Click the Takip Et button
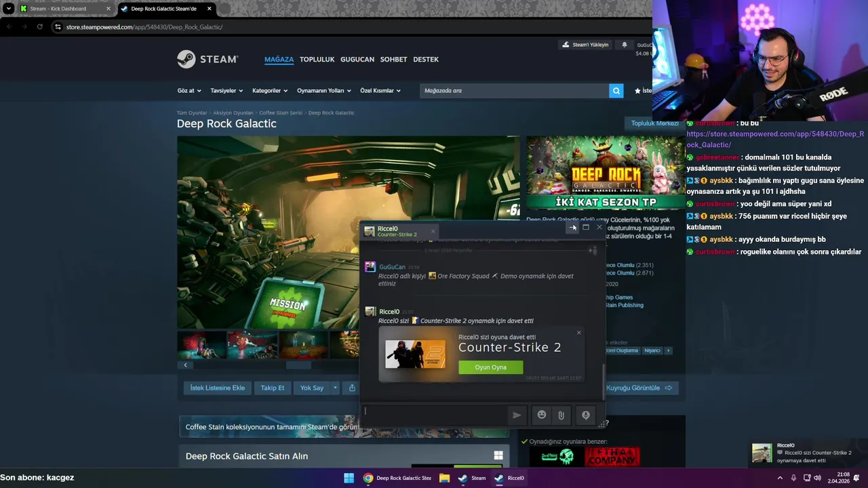Screen dimensions: 868x488 point(272,388)
